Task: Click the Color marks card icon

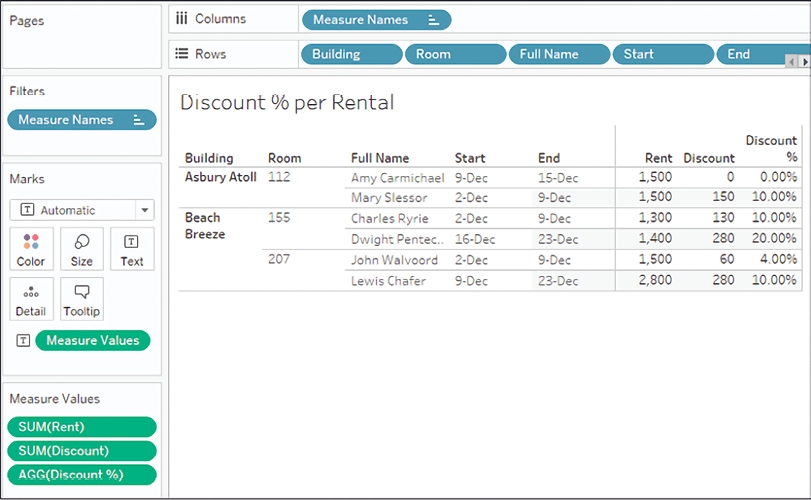Action: [31, 249]
